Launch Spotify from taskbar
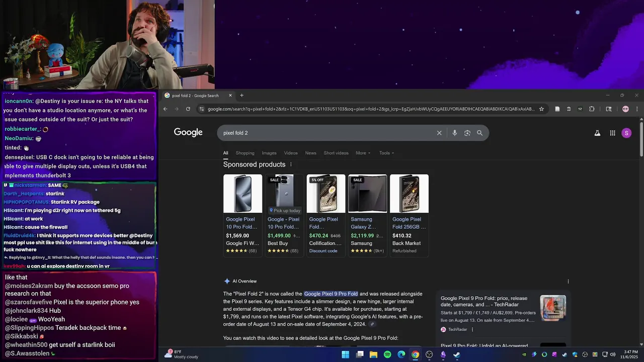The height and width of the screenshot is (362, 644). [x=387, y=354]
